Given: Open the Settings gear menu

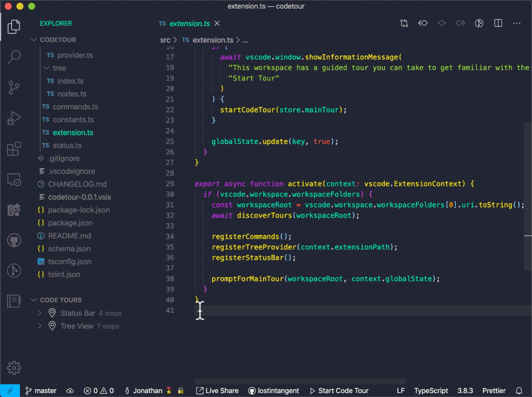Looking at the screenshot, I should [x=14, y=367].
